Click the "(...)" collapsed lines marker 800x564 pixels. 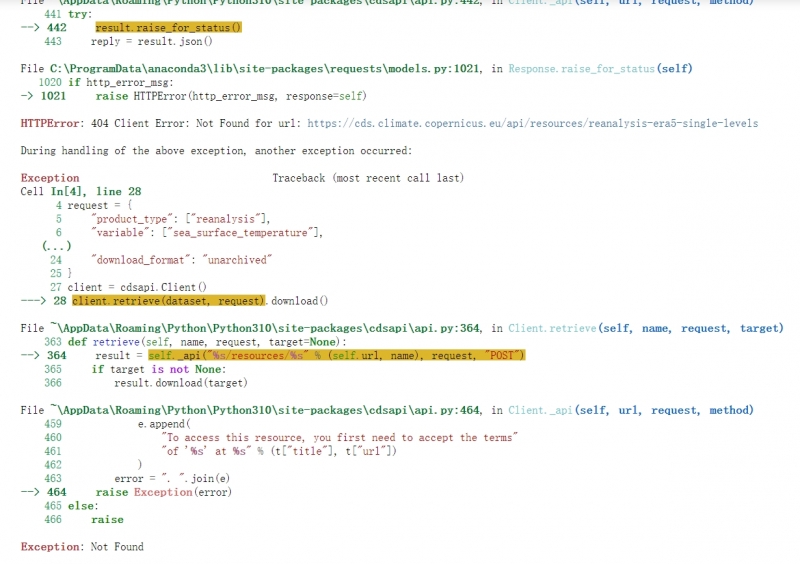click(x=57, y=246)
